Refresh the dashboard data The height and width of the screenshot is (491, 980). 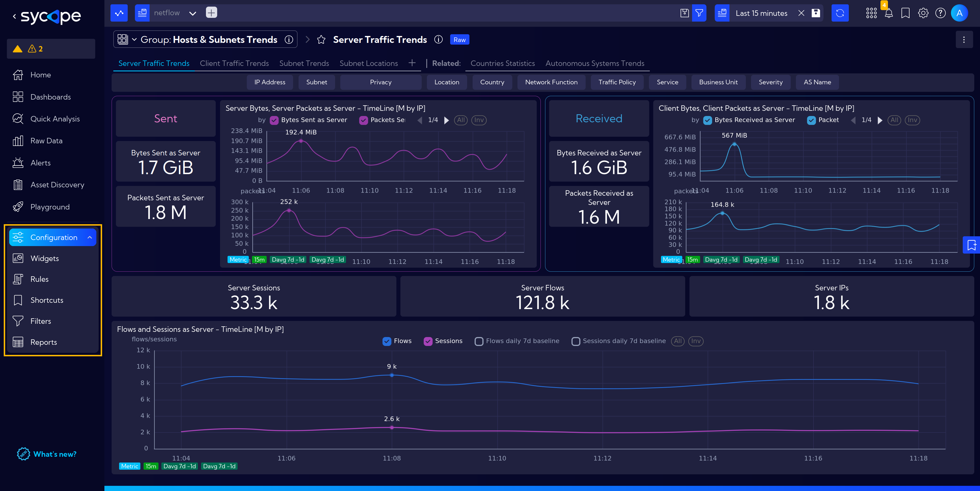(x=840, y=13)
